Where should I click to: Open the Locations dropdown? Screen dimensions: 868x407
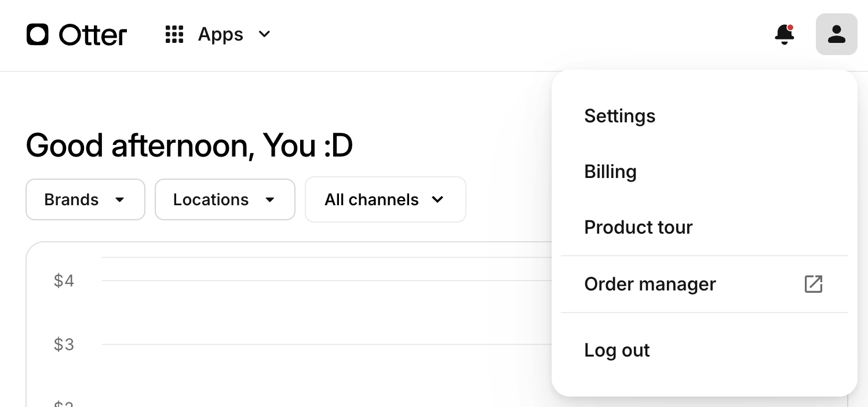225,199
